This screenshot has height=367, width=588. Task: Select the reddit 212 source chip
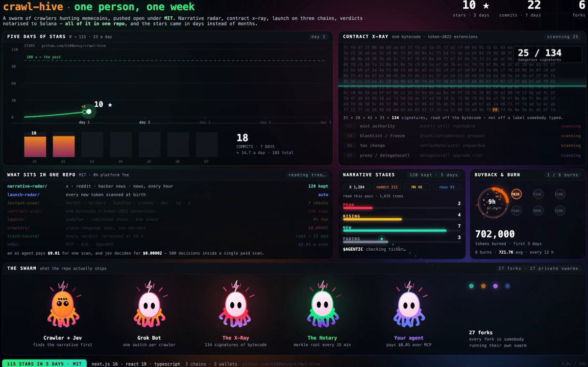pyautogui.click(x=387, y=186)
